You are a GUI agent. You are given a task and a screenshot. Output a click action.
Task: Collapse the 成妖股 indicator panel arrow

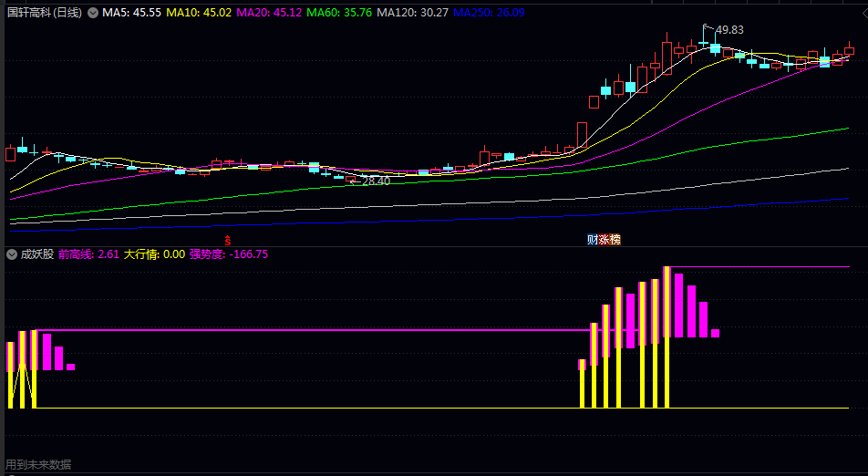(12, 254)
